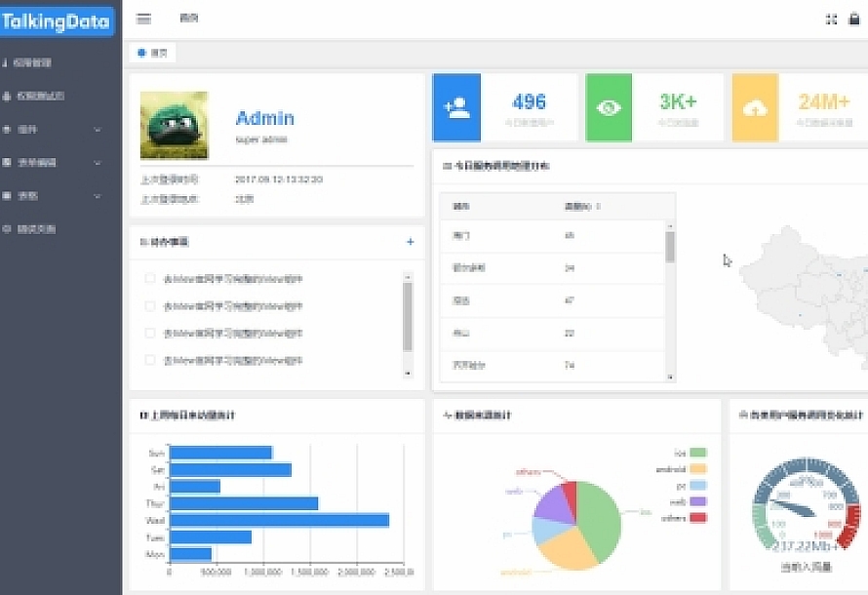Click the plus icon to add a to-do item
Viewport: 868px width, 595px height.
point(410,242)
